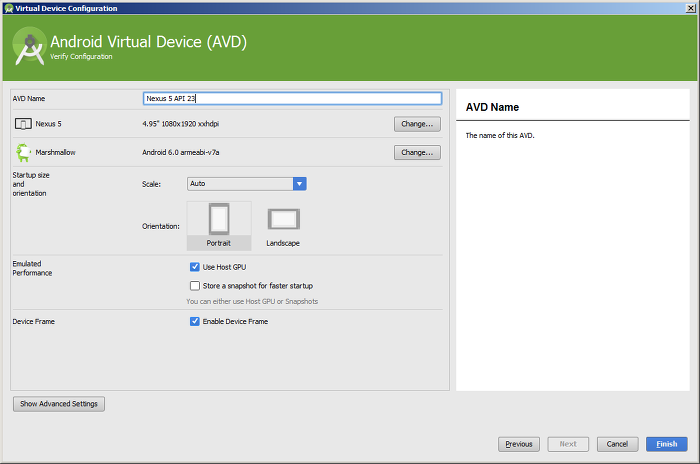The width and height of the screenshot is (700, 464).
Task: Open the Scale dropdown arrow
Action: pos(300,184)
